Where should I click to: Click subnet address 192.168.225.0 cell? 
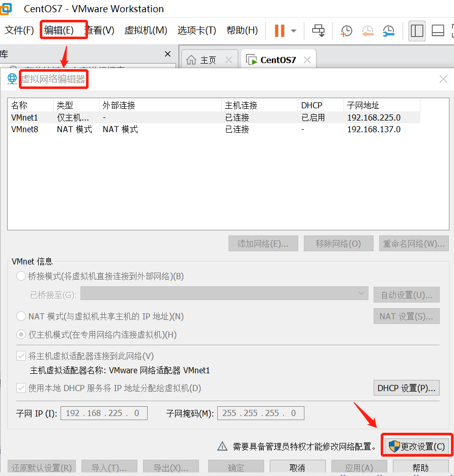point(374,117)
